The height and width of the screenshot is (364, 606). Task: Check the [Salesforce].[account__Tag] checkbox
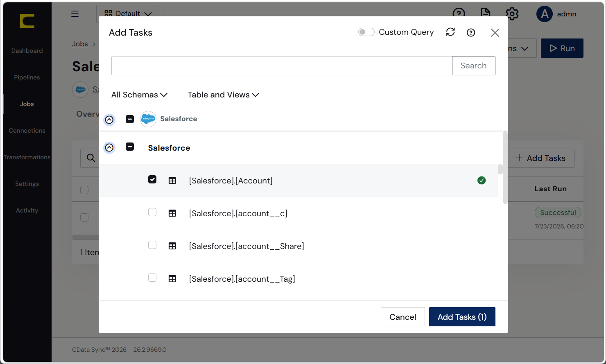[152, 278]
